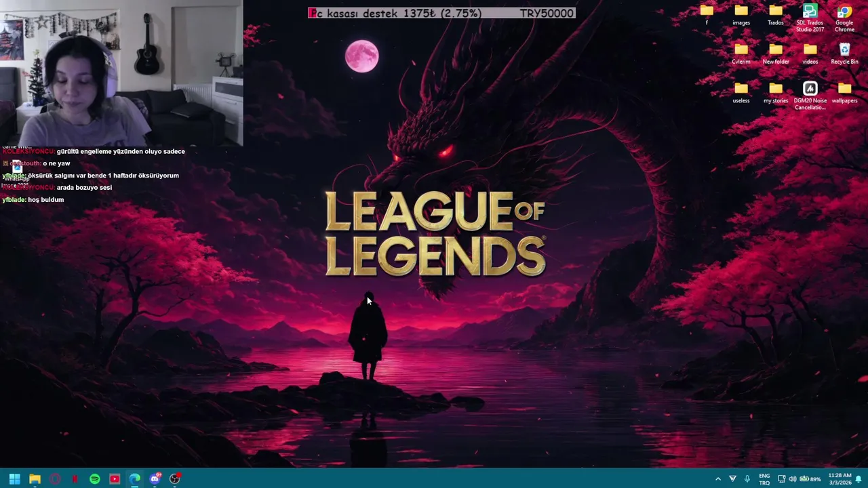Select the "Trados" desktop folder
Image resolution: width=868 pixels, height=488 pixels.
[x=776, y=15]
